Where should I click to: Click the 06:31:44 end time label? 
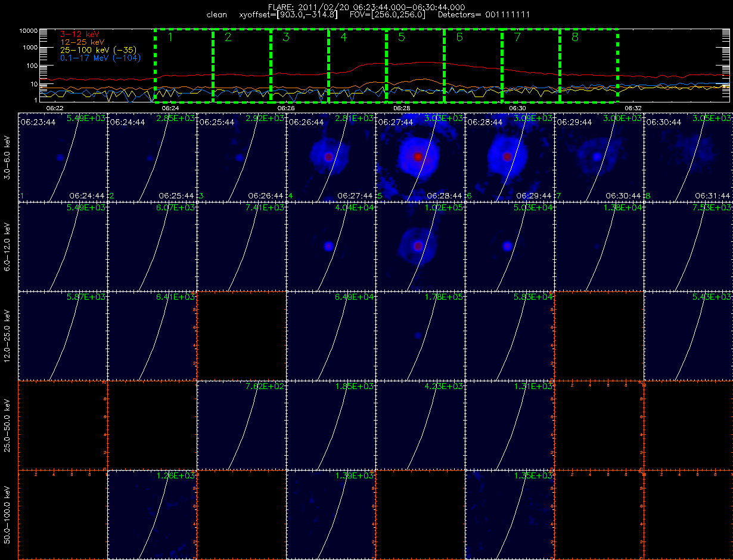pos(713,195)
